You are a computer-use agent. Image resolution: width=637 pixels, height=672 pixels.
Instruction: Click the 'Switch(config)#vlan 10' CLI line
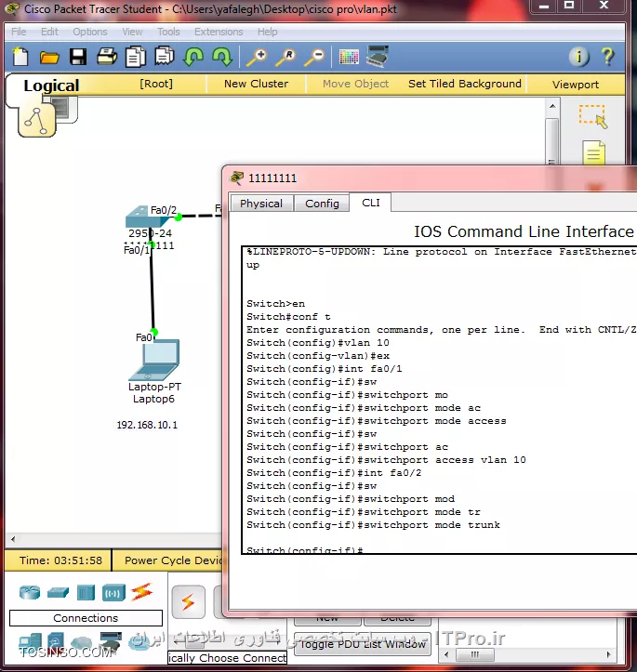(x=318, y=342)
